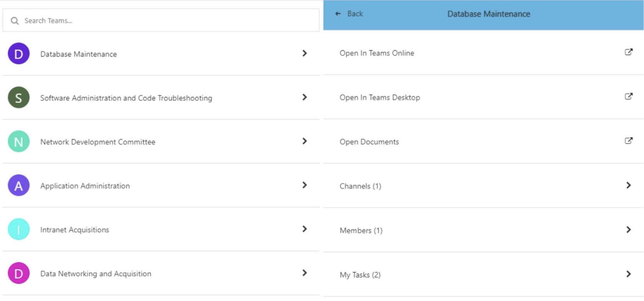
Task: Click external link icon for Open Documents
Action: [x=629, y=141]
